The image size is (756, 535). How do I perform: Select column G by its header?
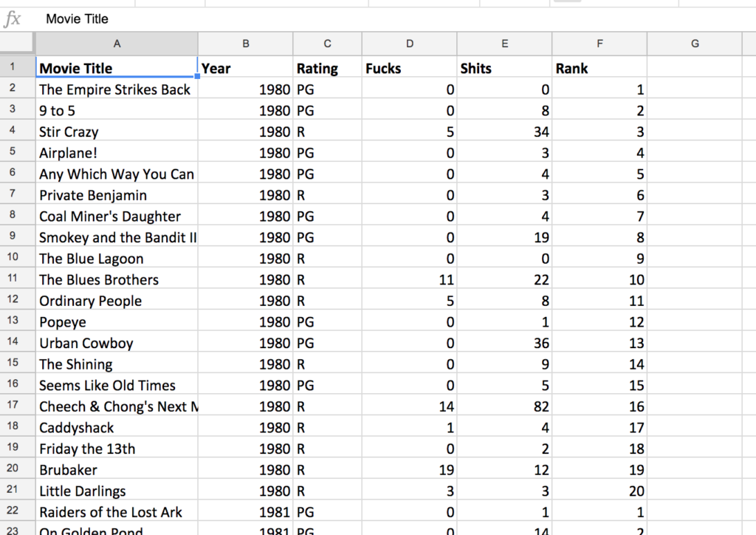click(694, 44)
